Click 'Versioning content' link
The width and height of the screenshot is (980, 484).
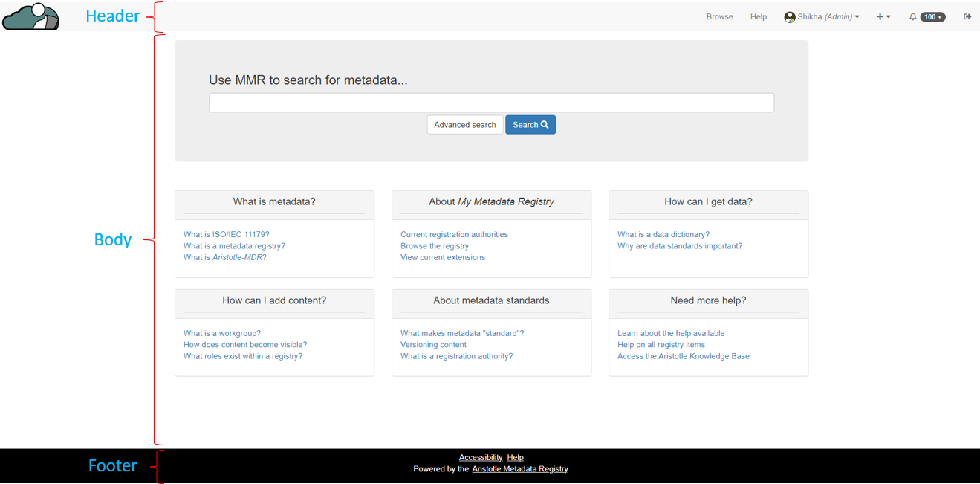433,344
